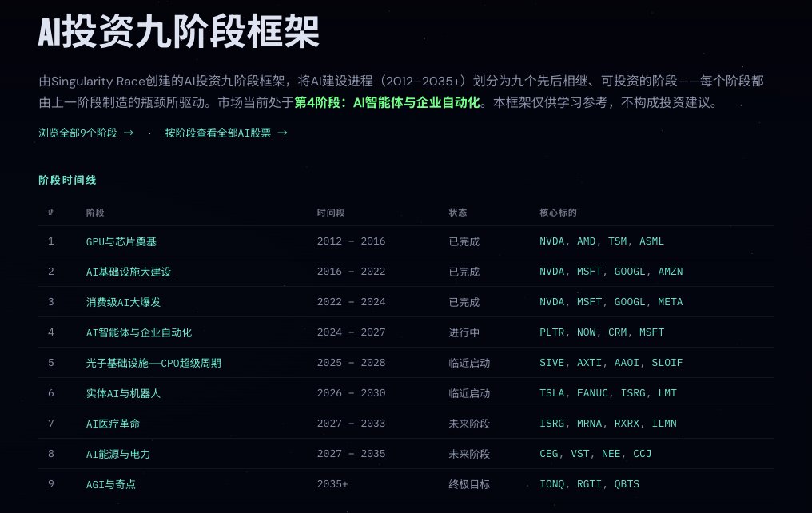Open stage link 实体AI与机器人
The height and width of the screenshot is (513, 812).
(x=123, y=393)
